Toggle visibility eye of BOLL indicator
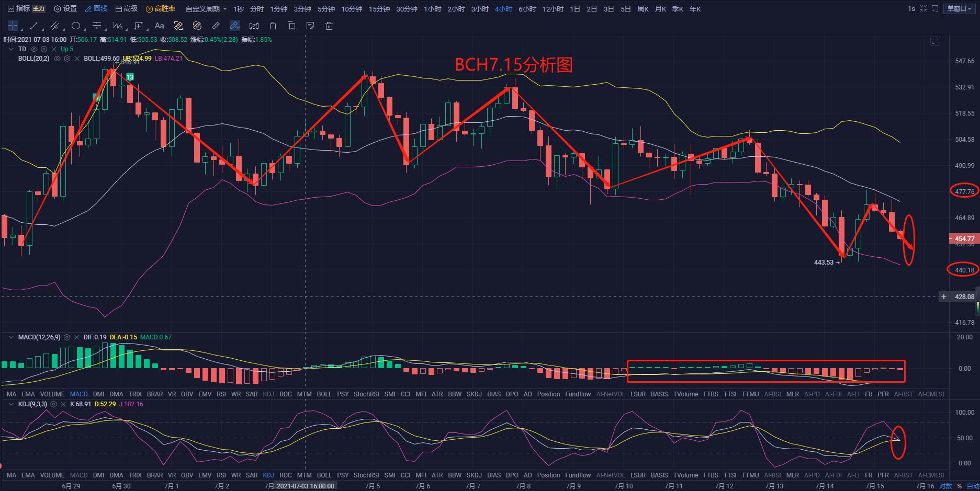The height and width of the screenshot is (491, 980). (58, 59)
